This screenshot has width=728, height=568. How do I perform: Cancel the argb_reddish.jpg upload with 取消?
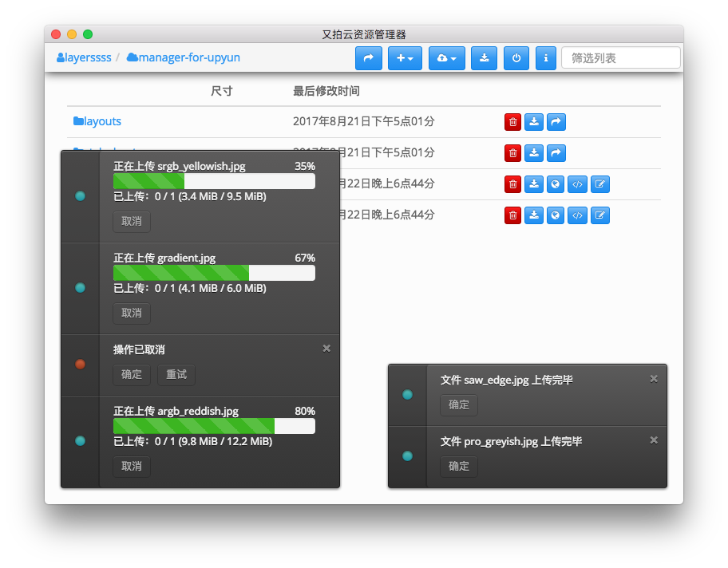[132, 467]
